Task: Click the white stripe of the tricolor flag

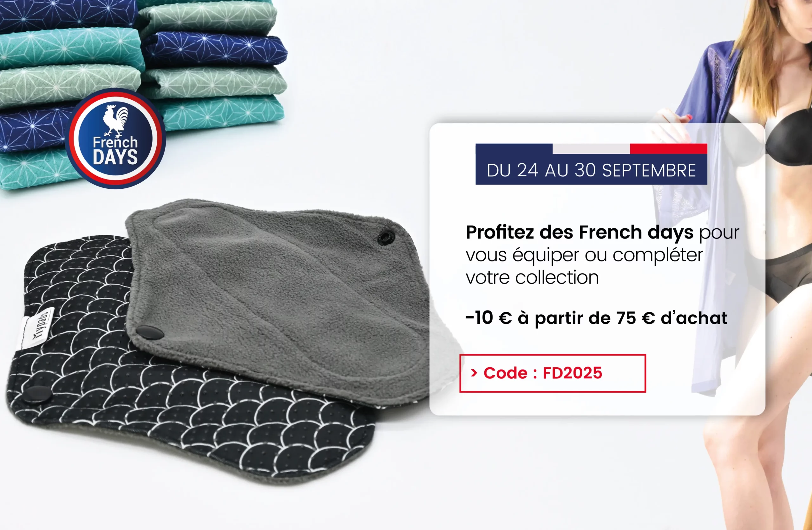Action: click(x=591, y=149)
